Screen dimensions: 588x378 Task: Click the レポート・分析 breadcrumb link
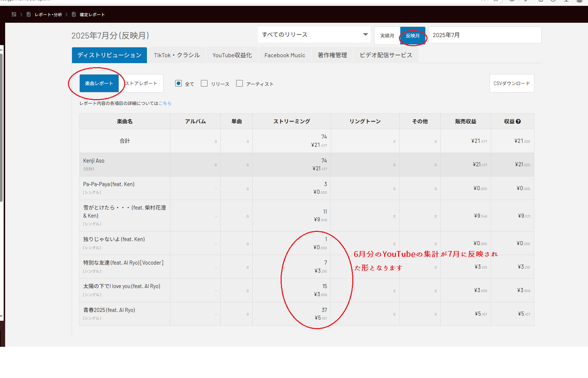48,15
